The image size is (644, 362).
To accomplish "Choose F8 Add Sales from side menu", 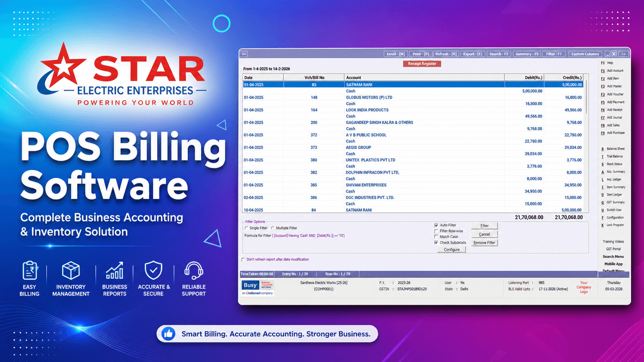I will (611, 125).
